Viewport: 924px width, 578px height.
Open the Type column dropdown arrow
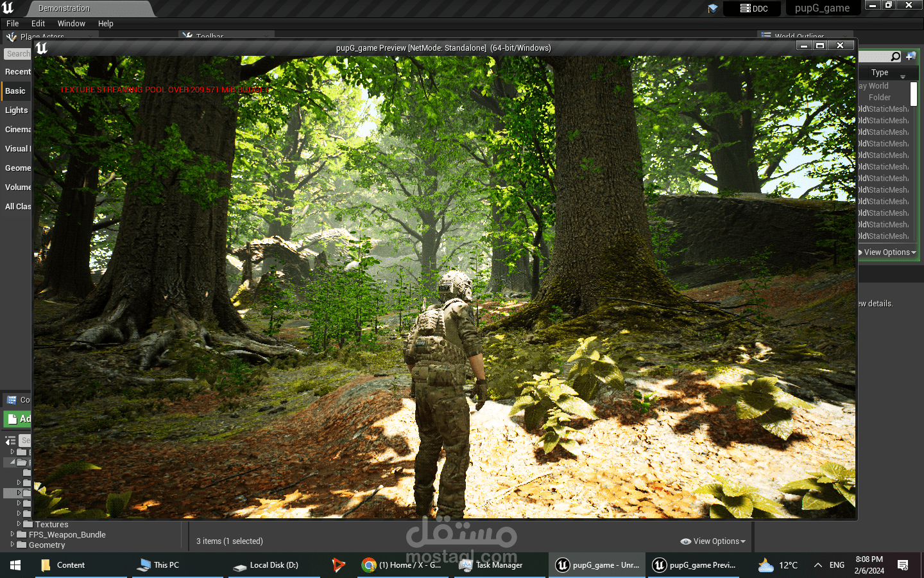click(x=903, y=76)
